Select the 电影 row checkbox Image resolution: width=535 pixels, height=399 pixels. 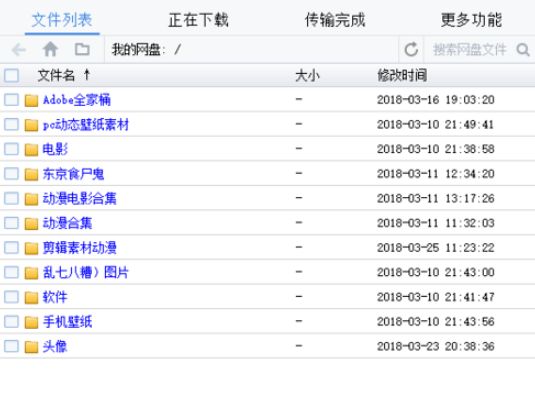[11, 149]
